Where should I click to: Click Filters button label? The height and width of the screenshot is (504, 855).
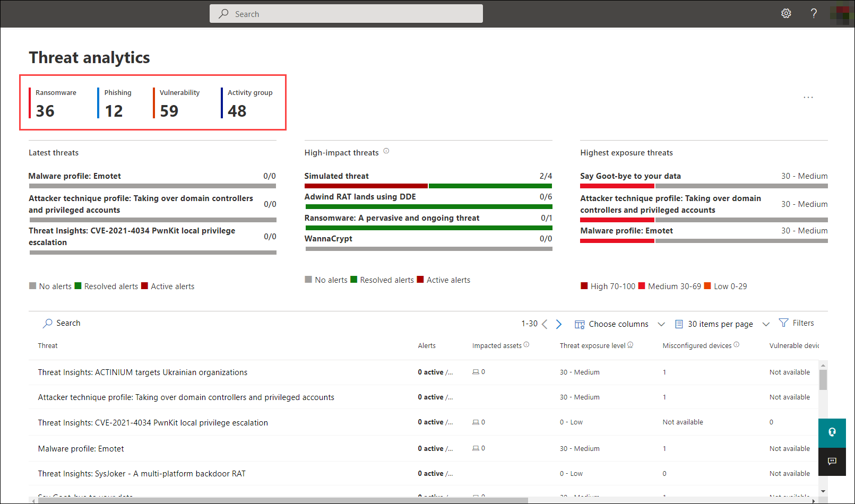[x=803, y=323]
